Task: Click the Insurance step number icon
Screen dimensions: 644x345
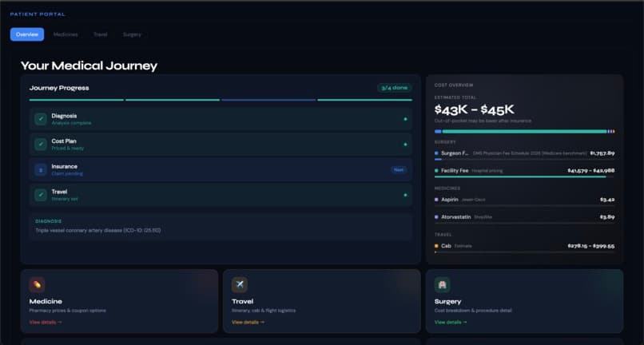Action: [40, 169]
